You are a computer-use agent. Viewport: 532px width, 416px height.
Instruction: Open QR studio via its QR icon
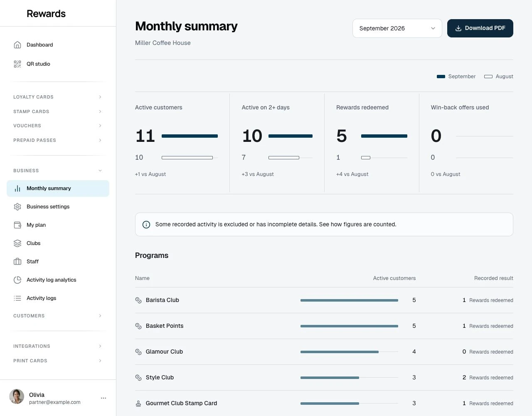[17, 64]
